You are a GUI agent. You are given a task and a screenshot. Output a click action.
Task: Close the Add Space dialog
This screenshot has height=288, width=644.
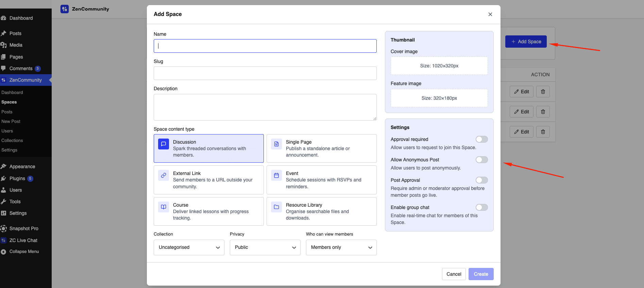pos(490,14)
